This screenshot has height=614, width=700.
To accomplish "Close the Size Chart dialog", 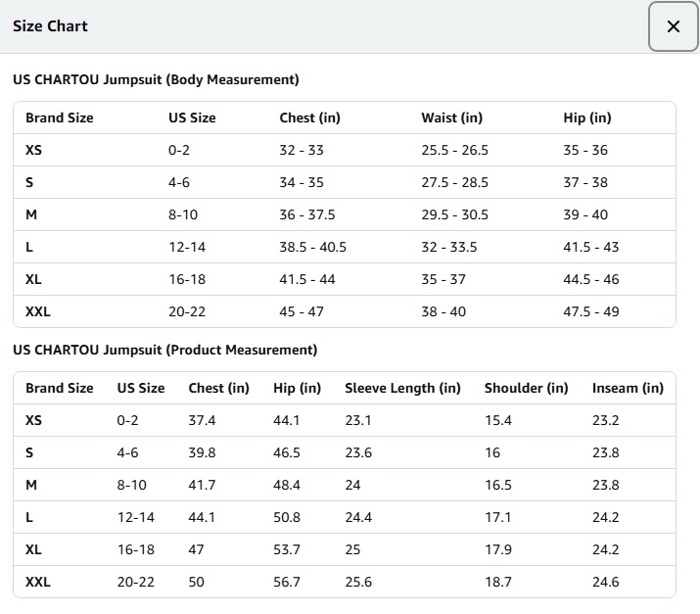I will click(x=673, y=26).
